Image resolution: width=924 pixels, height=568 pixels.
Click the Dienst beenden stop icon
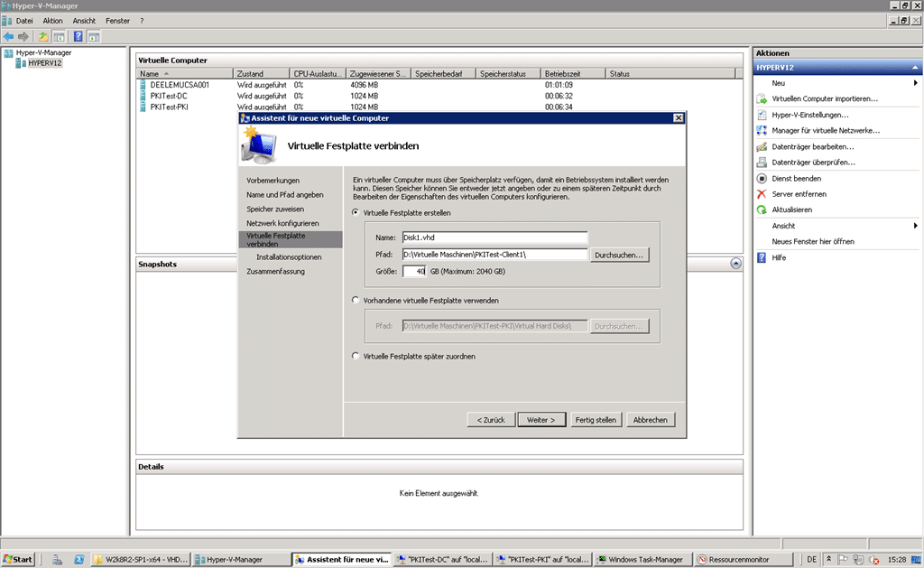point(762,178)
